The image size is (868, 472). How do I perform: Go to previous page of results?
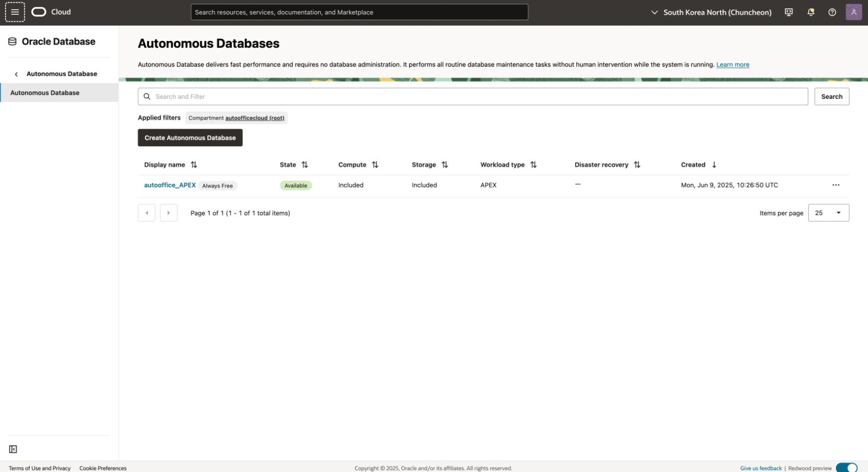tap(147, 213)
